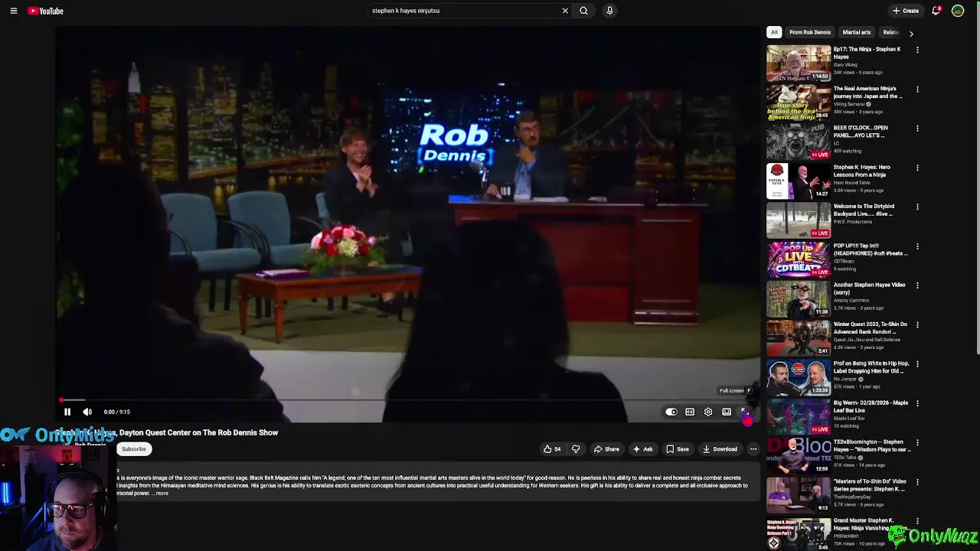
Task: Open options menu for Winter Quest 2023
Action: (x=917, y=325)
